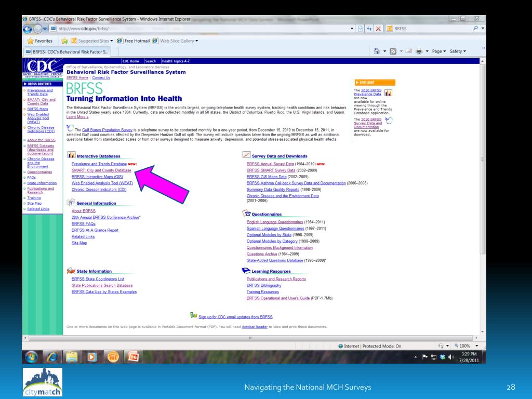Click the volume speaker tray icon

[x=451, y=357]
